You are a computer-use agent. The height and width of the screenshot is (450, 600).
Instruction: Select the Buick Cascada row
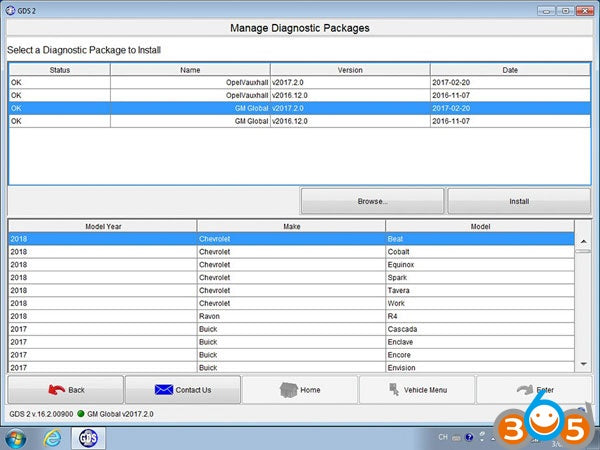pyautogui.click(x=291, y=329)
